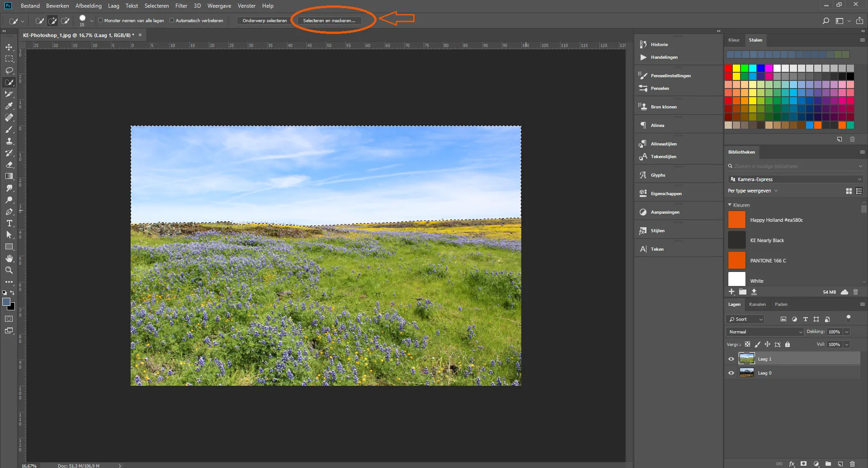Screen dimensions: 868x468
Task: Enable Automatisch verbeteren checkbox
Action: pyautogui.click(x=172, y=20)
